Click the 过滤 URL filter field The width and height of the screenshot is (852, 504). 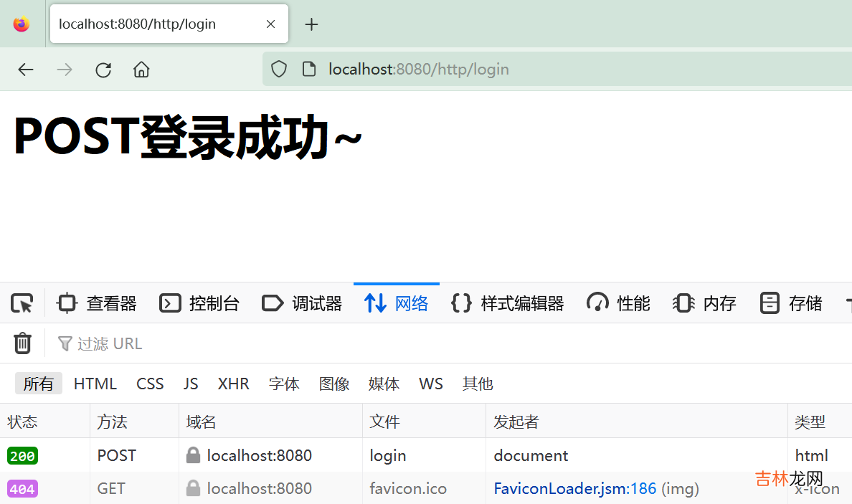(215, 344)
